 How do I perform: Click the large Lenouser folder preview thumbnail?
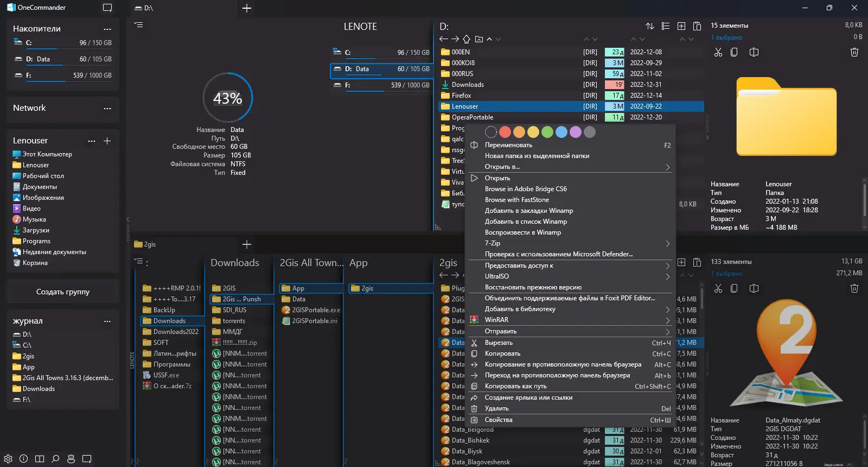pyautogui.click(x=786, y=116)
